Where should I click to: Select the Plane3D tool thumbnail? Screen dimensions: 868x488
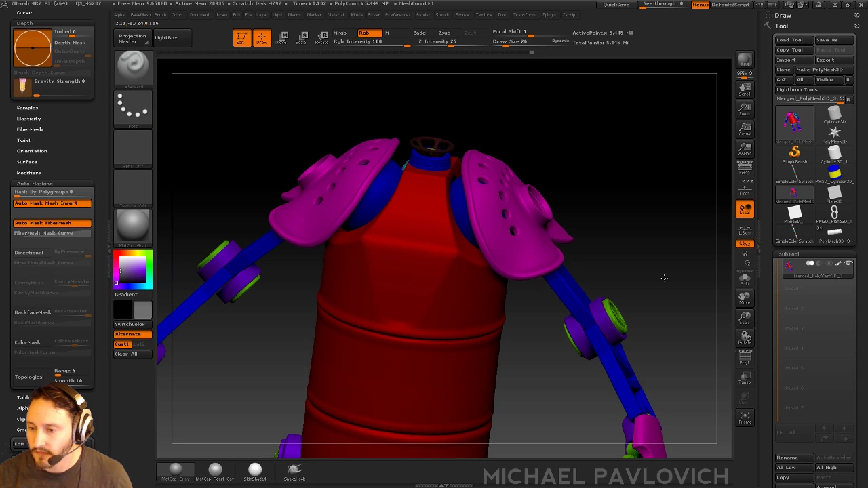click(834, 195)
